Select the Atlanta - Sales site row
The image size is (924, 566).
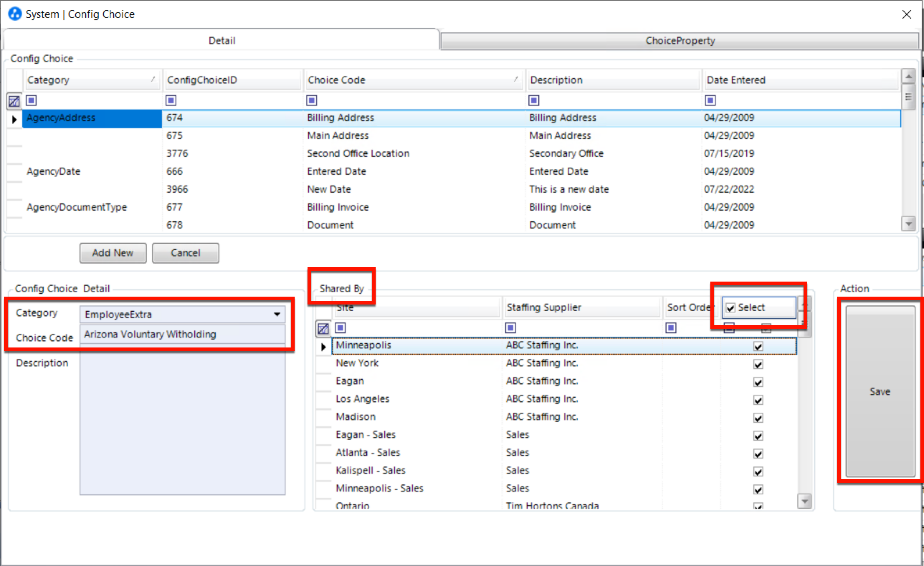[x=565, y=452]
